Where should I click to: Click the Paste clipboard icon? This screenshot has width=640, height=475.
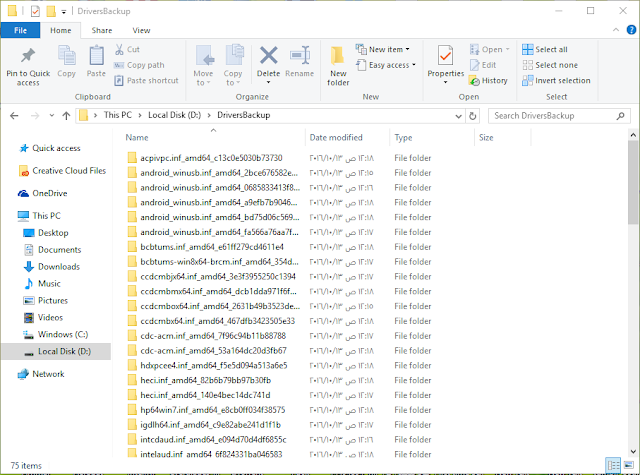coord(96,56)
